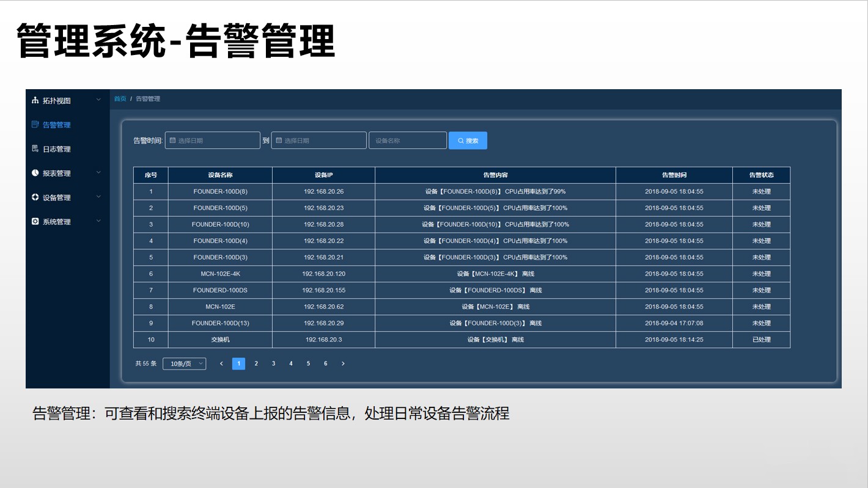Click the 报表管理 pie chart icon
This screenshot has width=868, height=488.
click(x=35, y=173)
